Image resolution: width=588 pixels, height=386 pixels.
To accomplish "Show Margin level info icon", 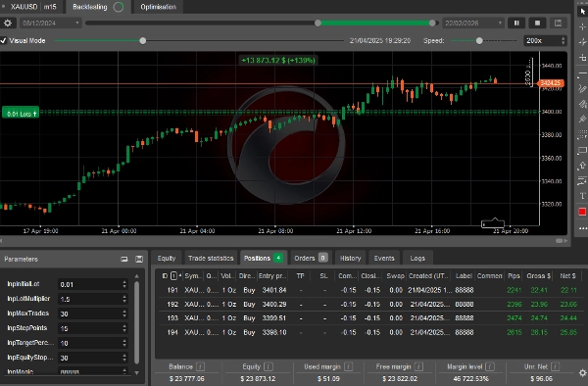I will pos(490,366).
